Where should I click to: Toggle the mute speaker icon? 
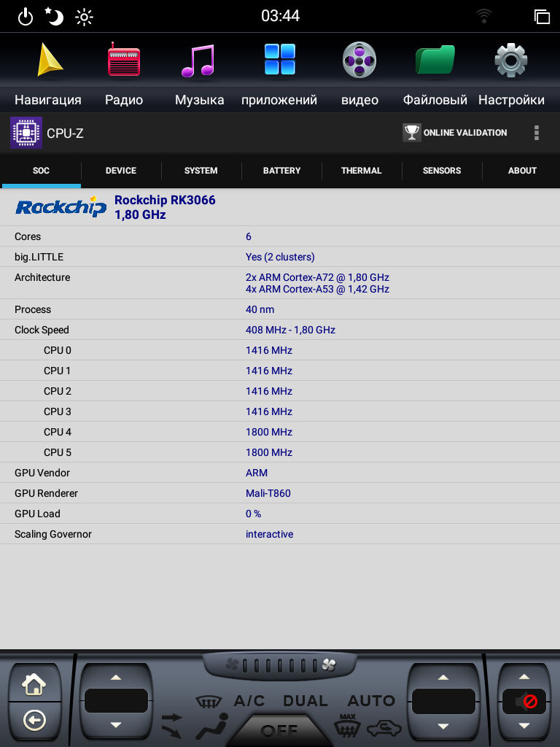tap(524, 701)
